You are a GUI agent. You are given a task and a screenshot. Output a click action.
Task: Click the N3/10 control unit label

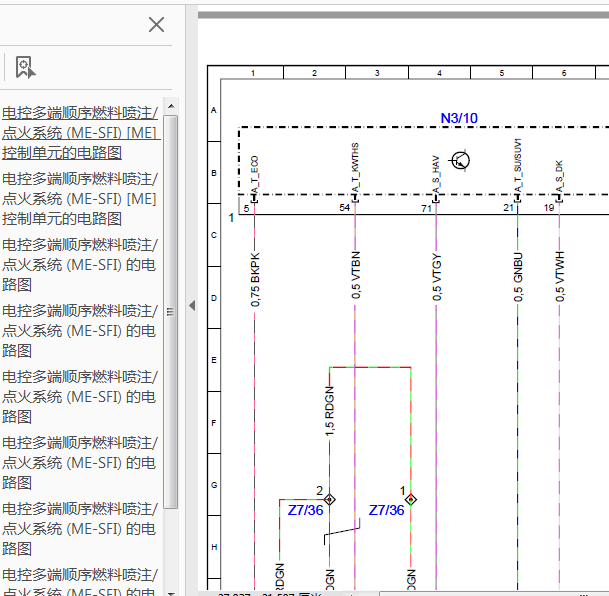pos(459,118)
